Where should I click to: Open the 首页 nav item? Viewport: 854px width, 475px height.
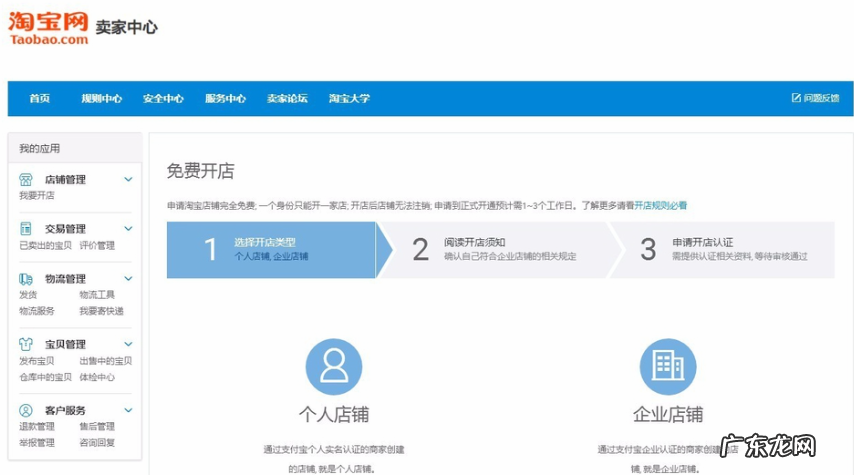click(x=40, y=99)
